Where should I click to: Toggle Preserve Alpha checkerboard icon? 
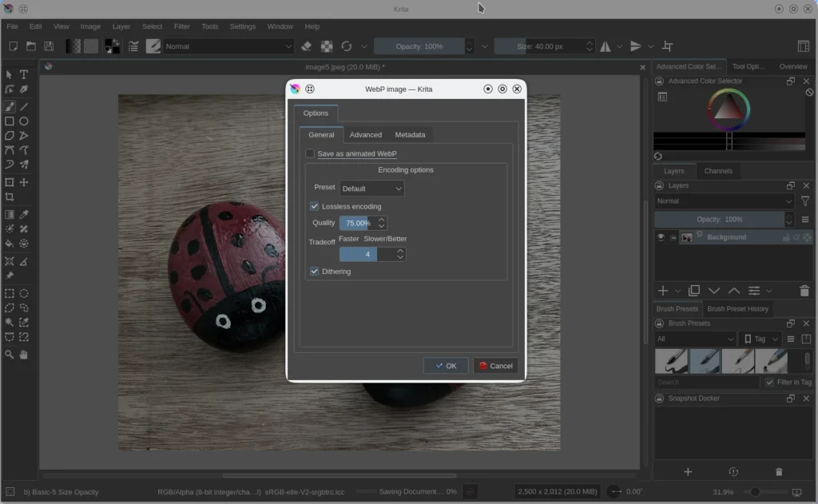327,46
